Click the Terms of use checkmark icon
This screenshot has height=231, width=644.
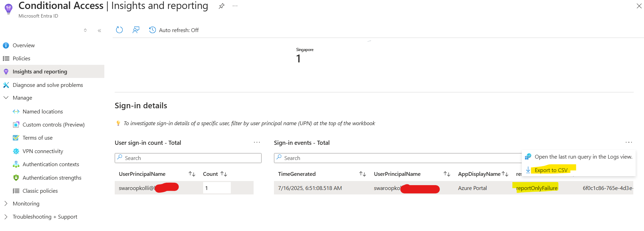(16, 138)
